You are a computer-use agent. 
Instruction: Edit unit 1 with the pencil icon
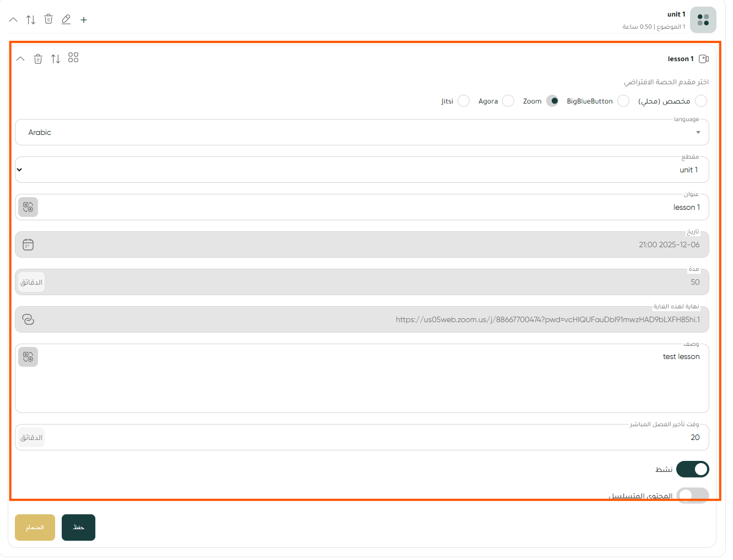tap(66, 19)
